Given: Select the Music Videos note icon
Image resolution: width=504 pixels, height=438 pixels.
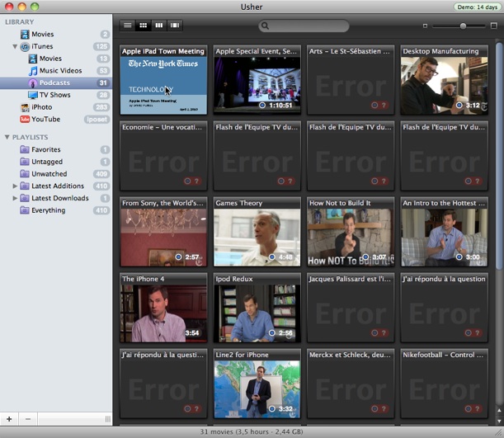Looking at the screenshot, I should (33, 71).
